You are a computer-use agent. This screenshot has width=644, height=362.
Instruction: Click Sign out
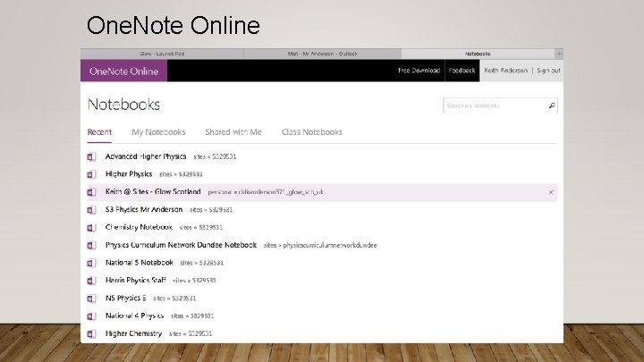[x=548, y=71]
